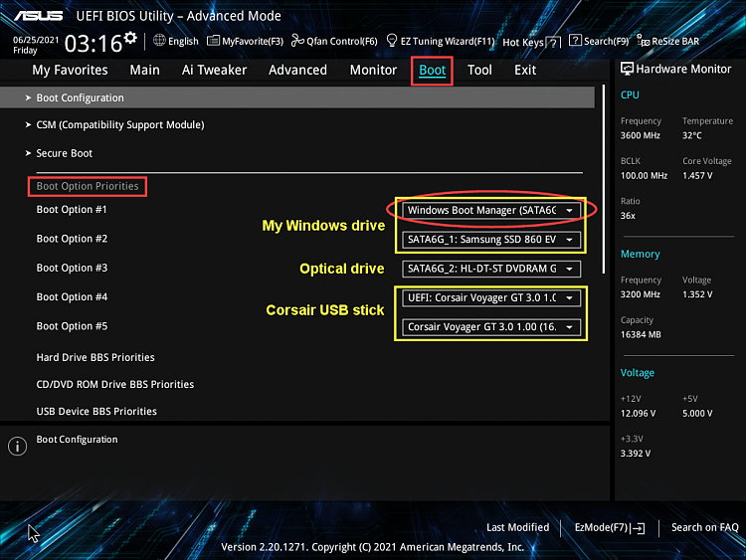Screen dimensions: 746x560
Task: Switch to the Main tab
Action: (x=144, y=70)
